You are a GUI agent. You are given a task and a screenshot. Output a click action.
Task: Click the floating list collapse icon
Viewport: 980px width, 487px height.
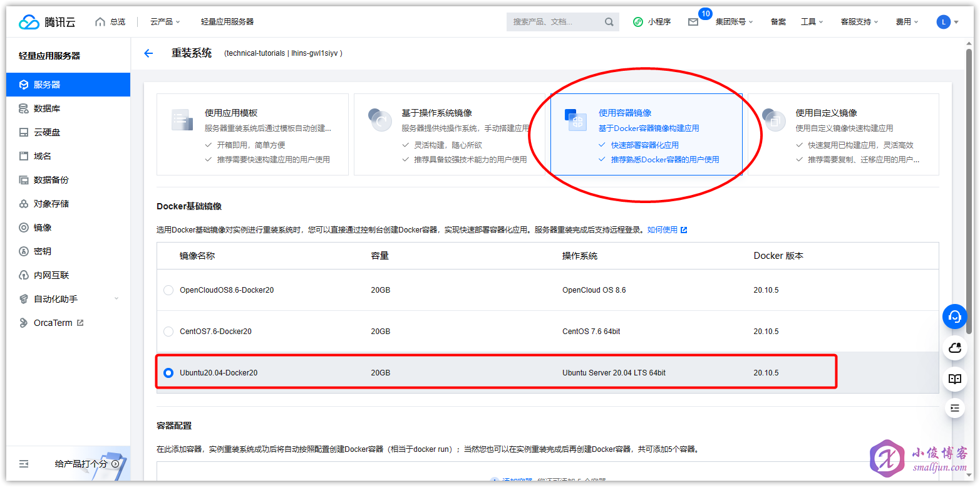pos(955,408)
